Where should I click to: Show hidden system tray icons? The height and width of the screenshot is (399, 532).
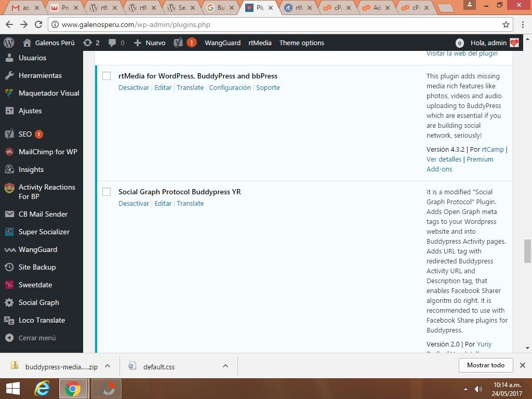466,389
